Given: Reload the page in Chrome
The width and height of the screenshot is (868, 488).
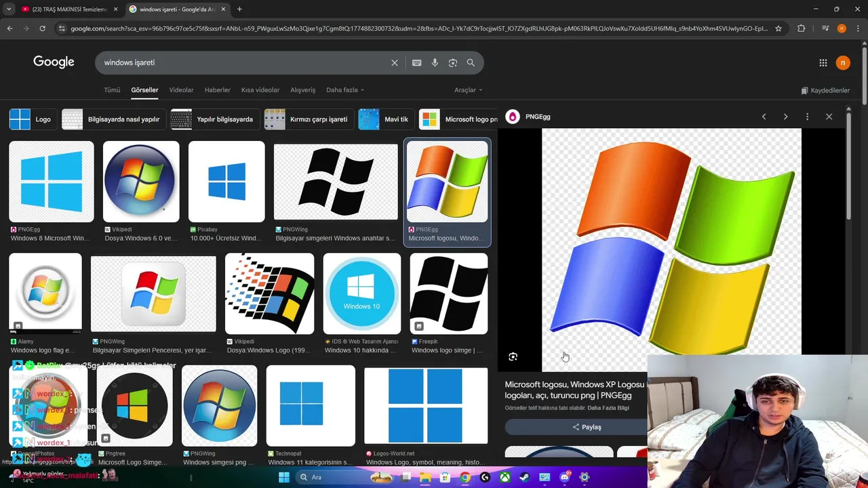Looking at the screenshot, I should (x=42, y=28).
